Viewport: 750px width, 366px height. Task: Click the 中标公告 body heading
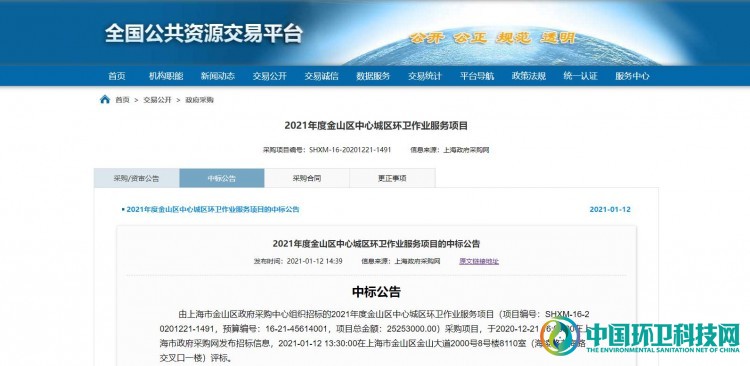click(x=376, y=292)
